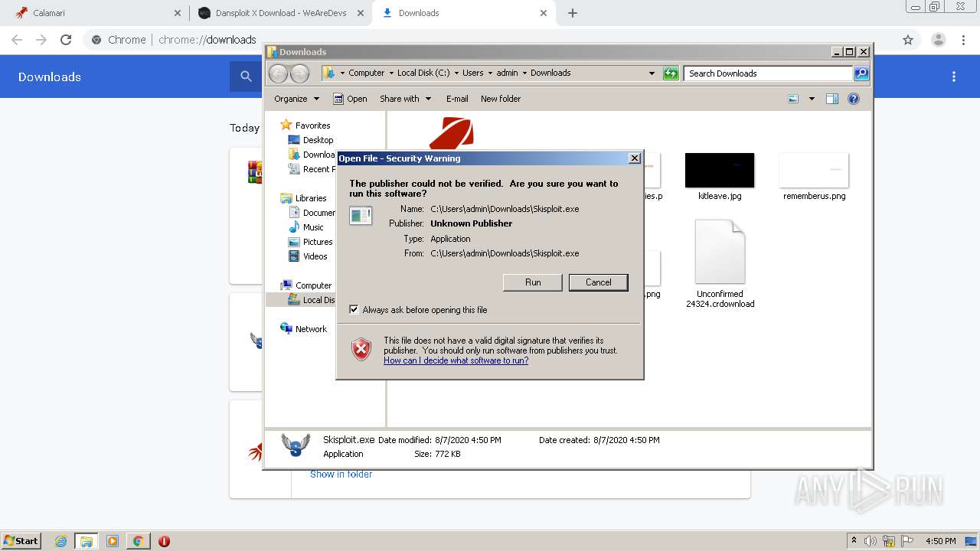This screenshot has width=980, height=551.
Task: Open the Windows Start menu
Action: 21,540
